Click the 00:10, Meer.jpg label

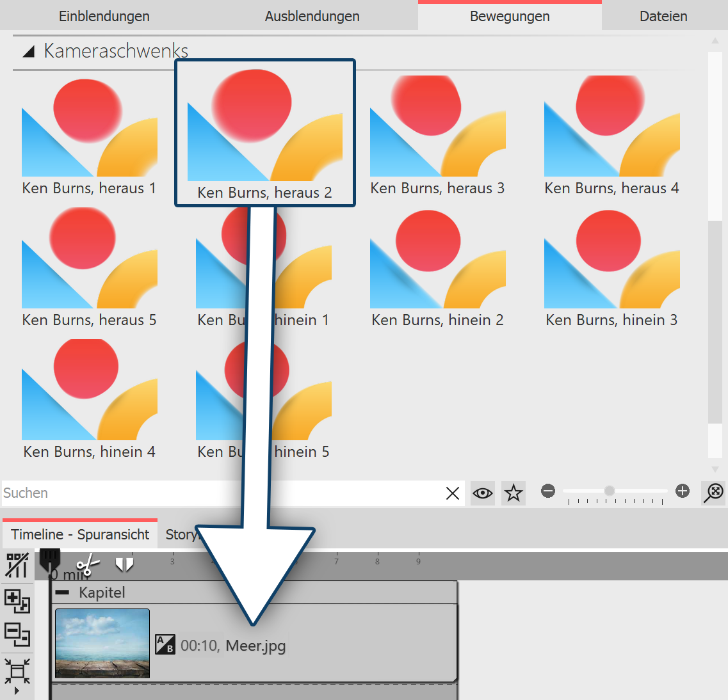pyautogui.click(x=233, y=645)
